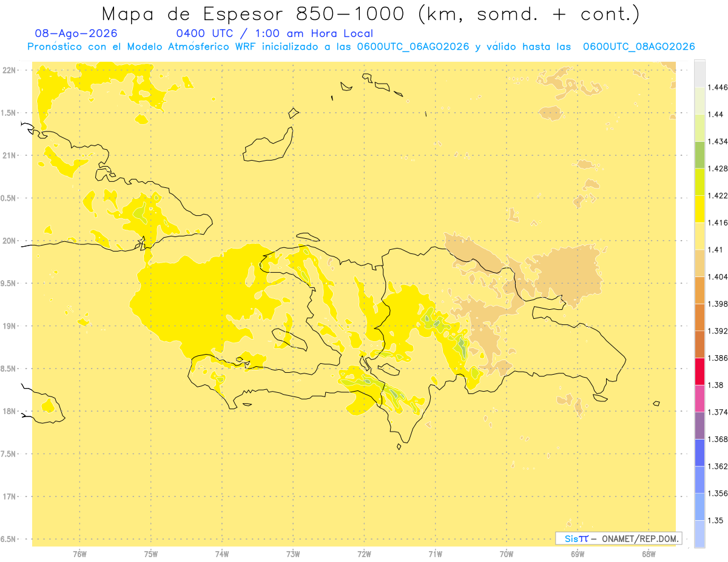Click the colorbar value 1.422

[x=719, y=195]
